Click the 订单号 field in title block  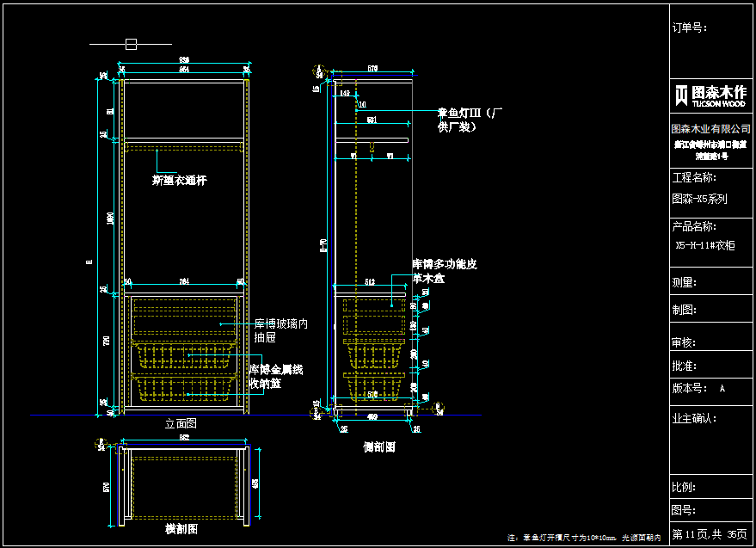(x=689, y=28)
